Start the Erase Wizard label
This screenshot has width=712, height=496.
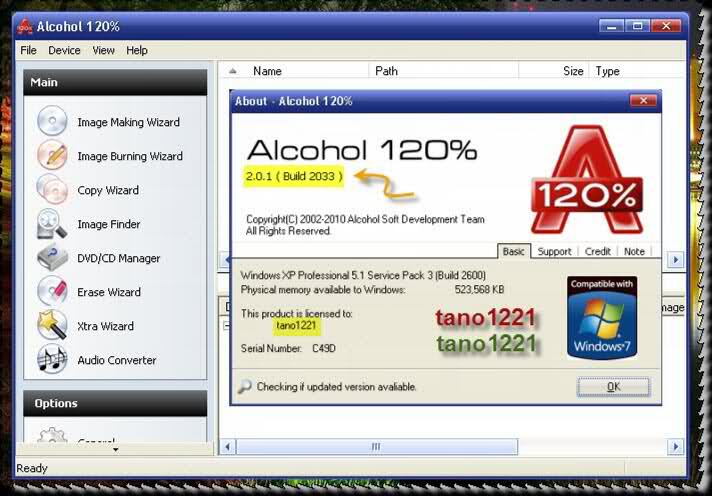click(109, 292)
